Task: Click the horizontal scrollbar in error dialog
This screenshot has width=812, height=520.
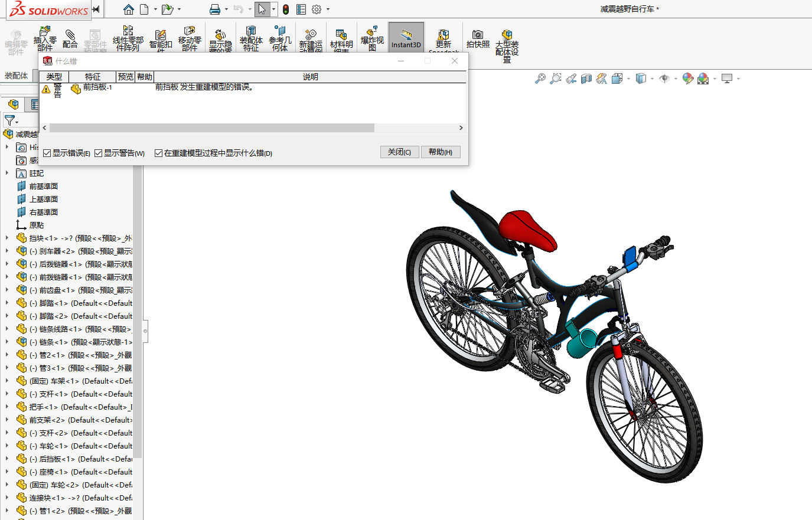Action: click(x=211, y=128)
